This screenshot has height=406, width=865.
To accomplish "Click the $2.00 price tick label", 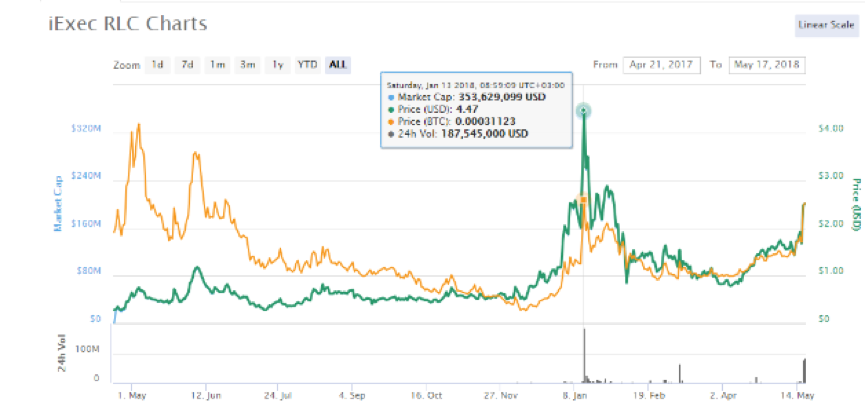I will 829,224.
